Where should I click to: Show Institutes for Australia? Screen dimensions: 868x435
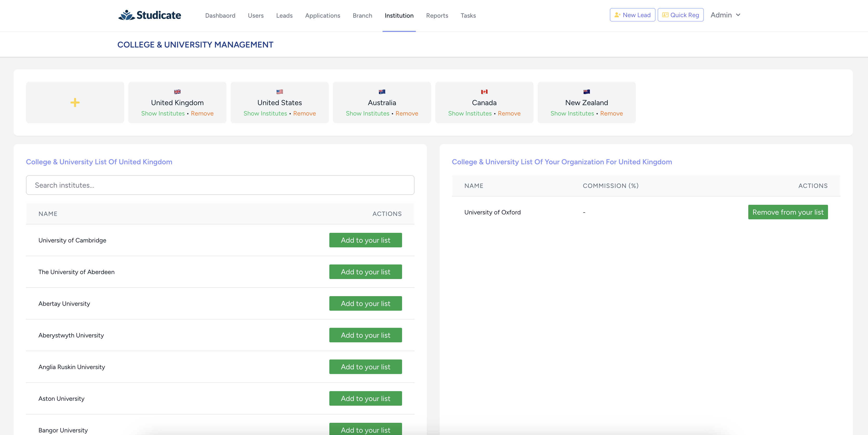point(367,113)
